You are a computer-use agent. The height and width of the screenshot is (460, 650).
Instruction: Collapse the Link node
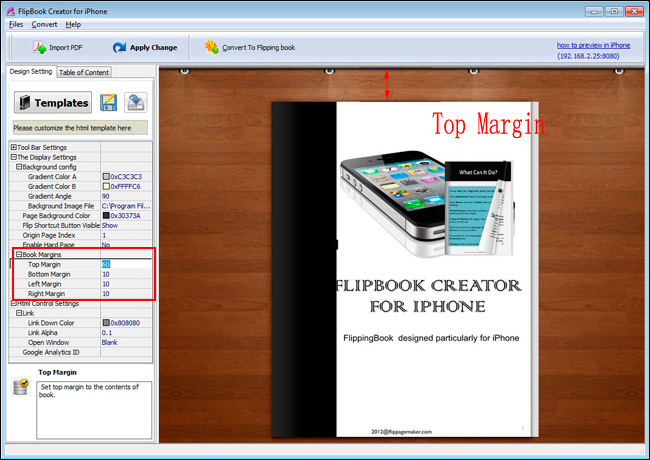[x=19, y=313]
